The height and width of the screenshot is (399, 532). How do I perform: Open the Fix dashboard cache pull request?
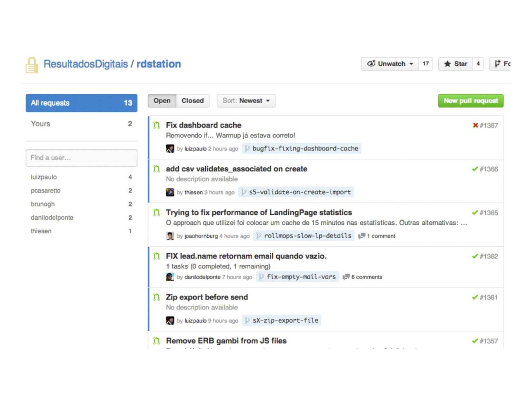[x=204, y=125]
